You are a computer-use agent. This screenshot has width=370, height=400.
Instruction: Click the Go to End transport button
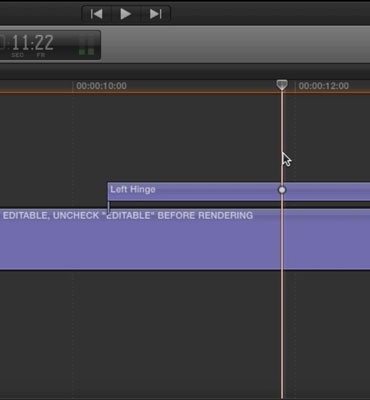click(x=156, y=14)
